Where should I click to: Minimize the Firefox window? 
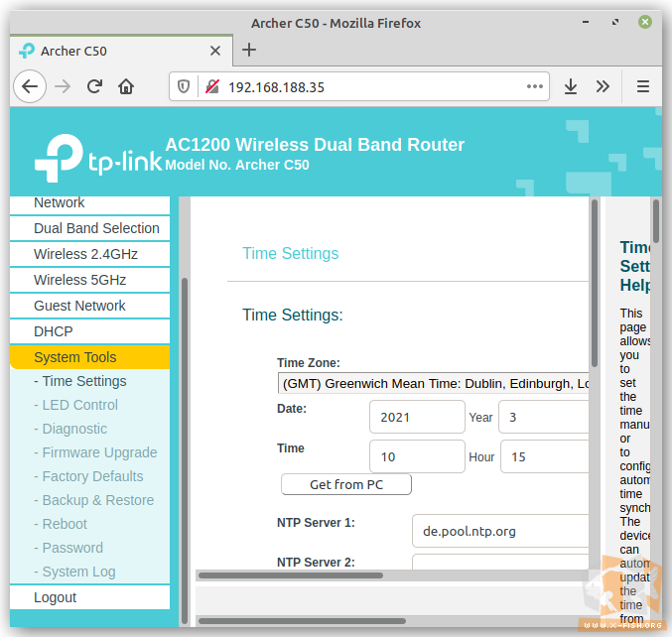[586, 22]
